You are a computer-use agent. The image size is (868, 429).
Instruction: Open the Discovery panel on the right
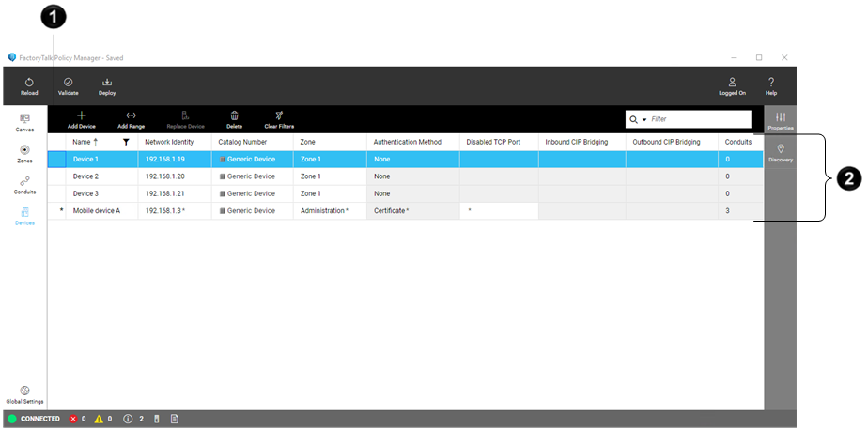point(780,152)
